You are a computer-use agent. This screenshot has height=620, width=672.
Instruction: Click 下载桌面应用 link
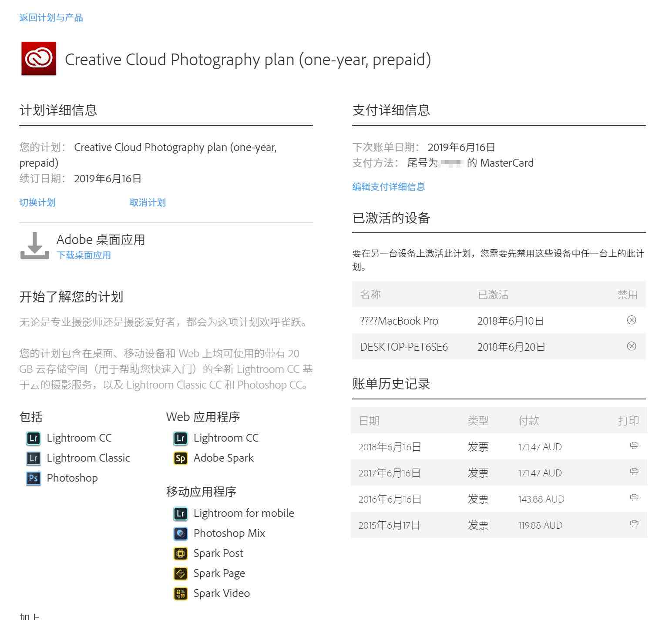(x=84, y=255)
